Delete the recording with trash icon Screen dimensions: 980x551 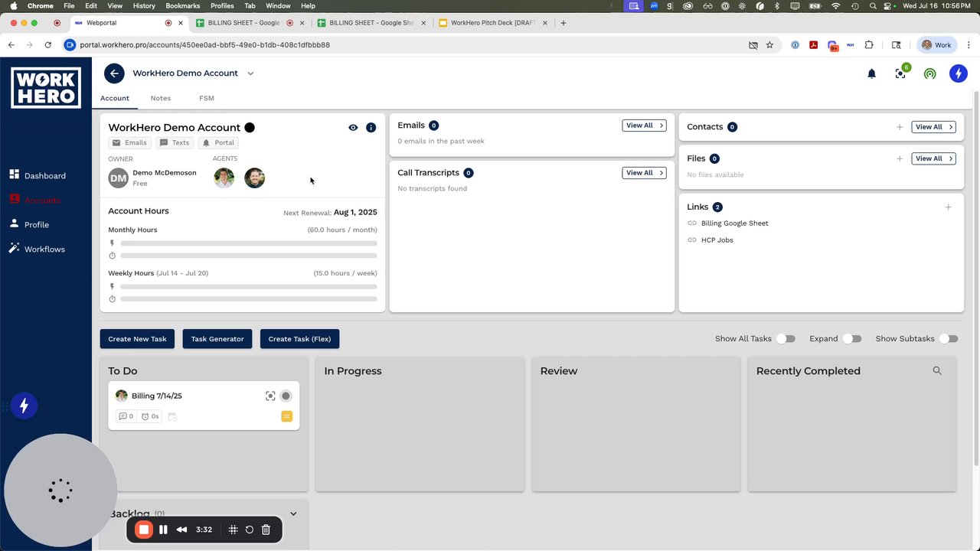pyautogui.click(x=266, y=530)
